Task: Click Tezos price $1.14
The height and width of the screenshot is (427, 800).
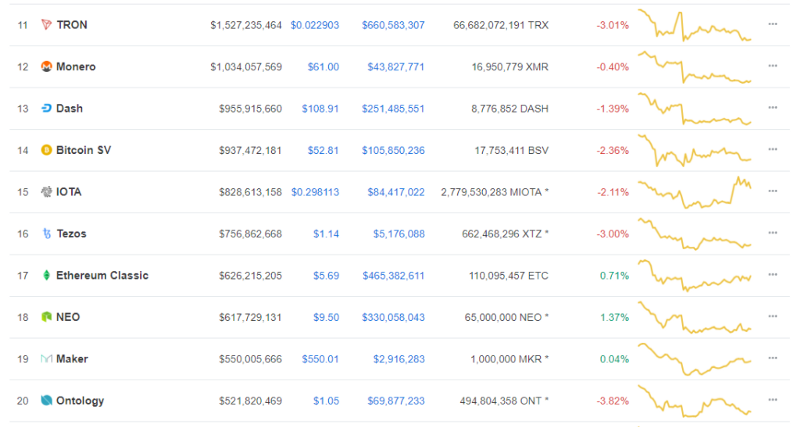Action: (x=327, y=234)
